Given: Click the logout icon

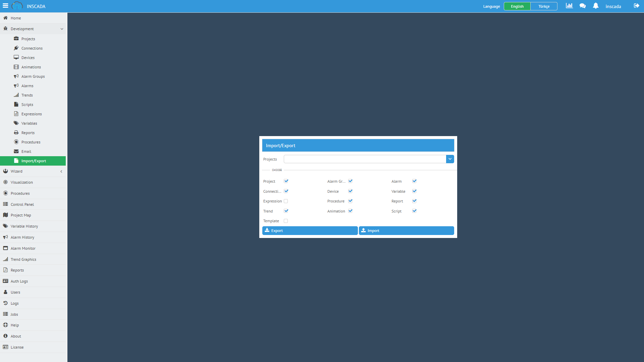Looking at the screenshot, I should [x=637, y=6].
